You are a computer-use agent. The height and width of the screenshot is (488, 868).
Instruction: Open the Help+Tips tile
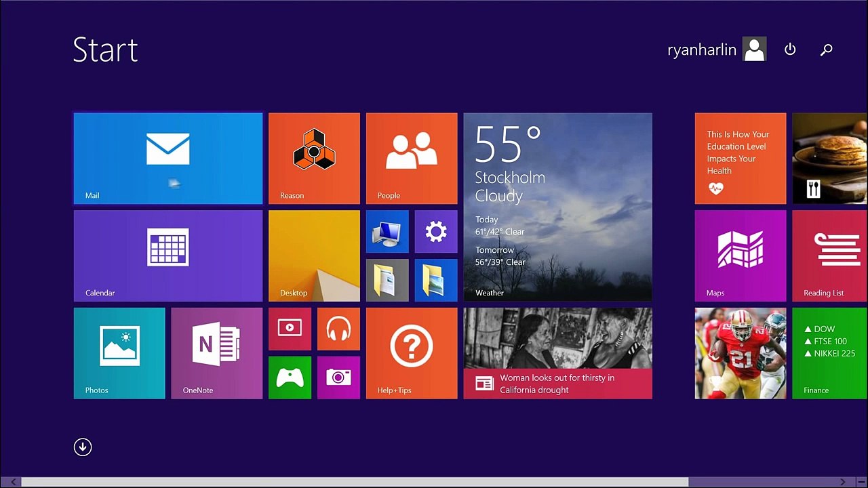(x=412, y=353)
